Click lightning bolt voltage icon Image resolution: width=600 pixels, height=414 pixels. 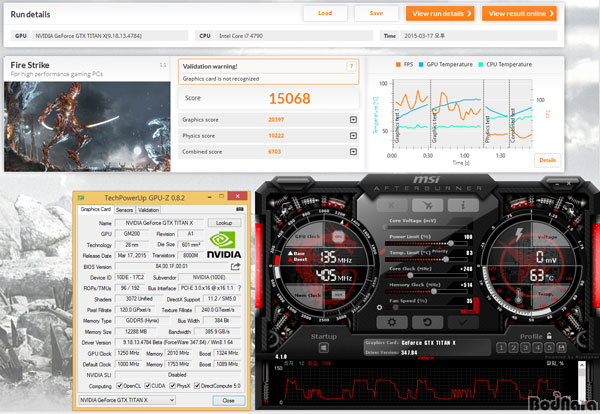tap(519, 234)
